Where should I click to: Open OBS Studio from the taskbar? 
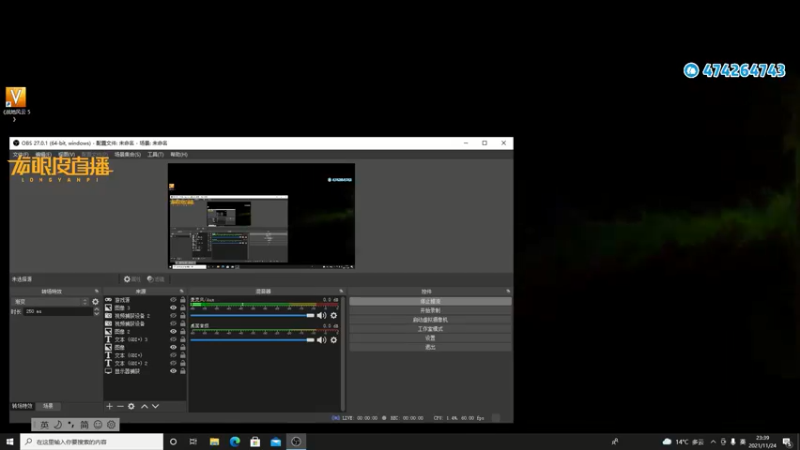click(296, 442)
